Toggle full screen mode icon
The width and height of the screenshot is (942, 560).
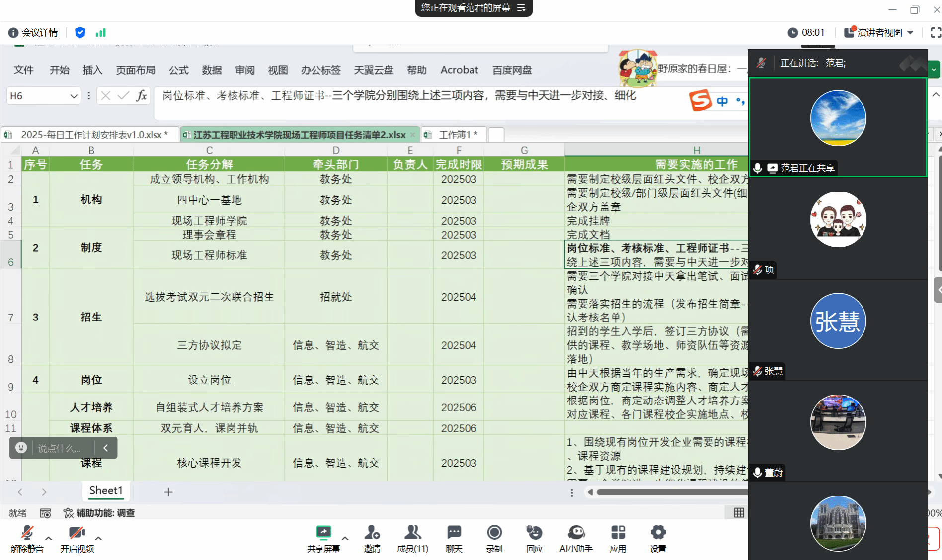(935, 33)
